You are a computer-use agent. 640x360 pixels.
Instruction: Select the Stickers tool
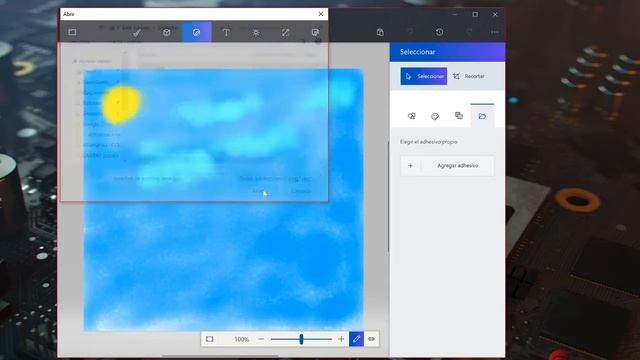pos(196,32)
